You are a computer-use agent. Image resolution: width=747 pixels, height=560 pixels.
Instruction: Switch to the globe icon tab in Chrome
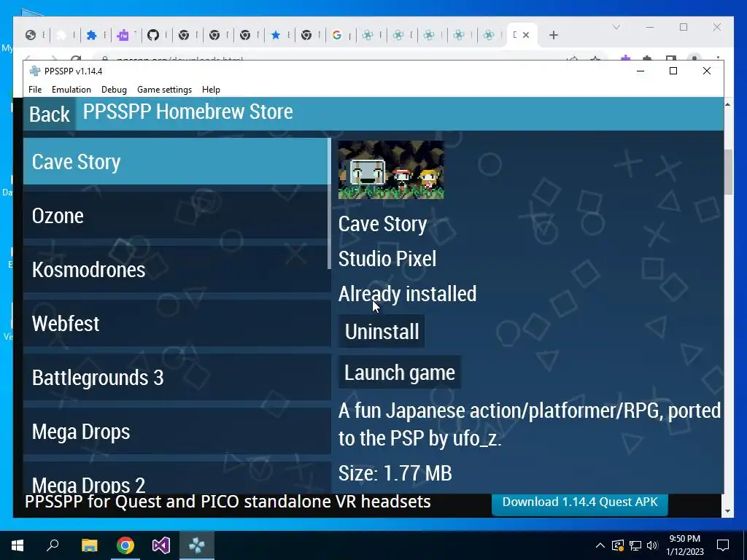[x=31, y=35]
